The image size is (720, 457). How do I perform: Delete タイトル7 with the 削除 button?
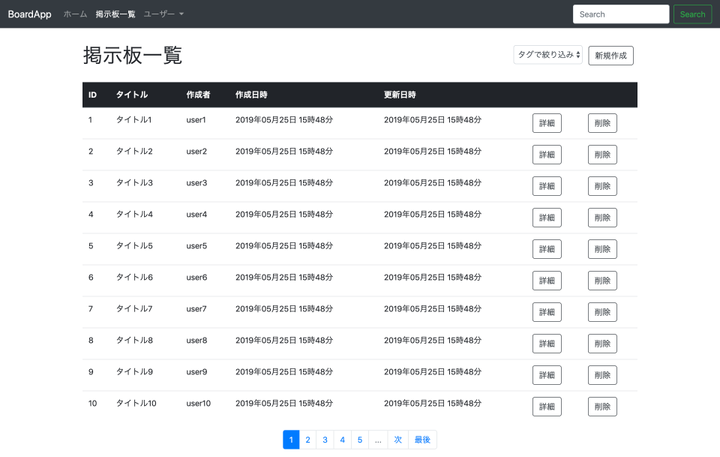coord(602,312)
